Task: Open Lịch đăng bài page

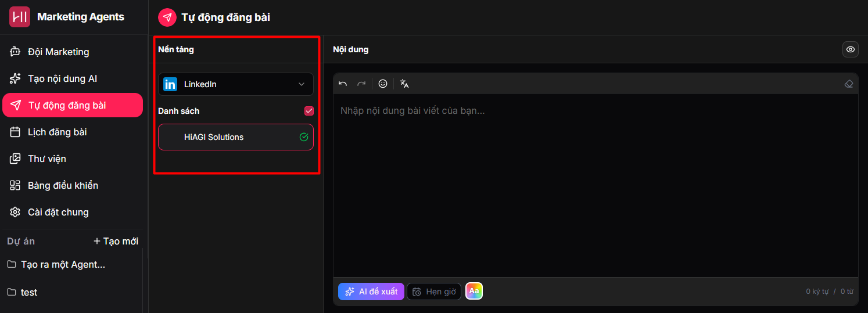Action: pos(73,132)
